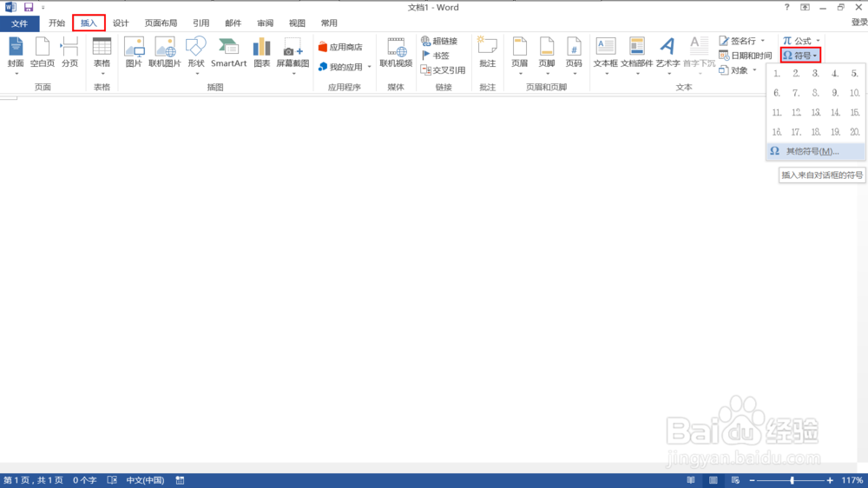Open the File (文件) tab
This screenshot has width=868, height=488.
(x=19, y=23)
